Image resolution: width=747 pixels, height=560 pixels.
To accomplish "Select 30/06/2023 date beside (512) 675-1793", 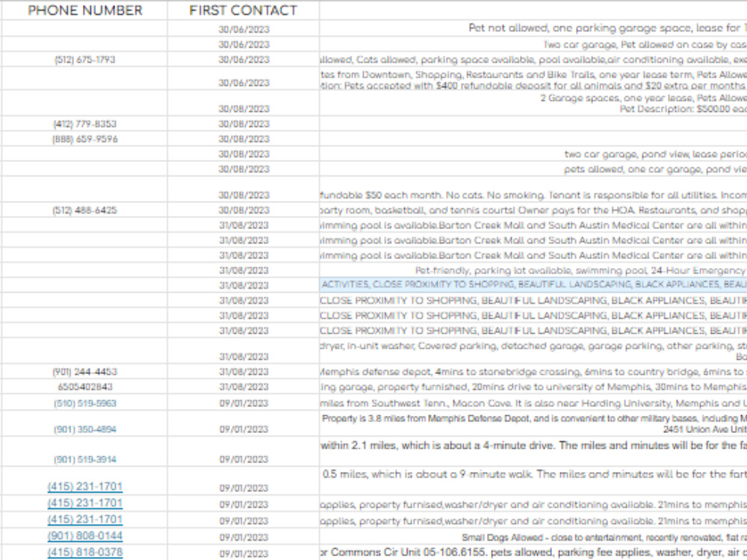I will click(244, 60).
